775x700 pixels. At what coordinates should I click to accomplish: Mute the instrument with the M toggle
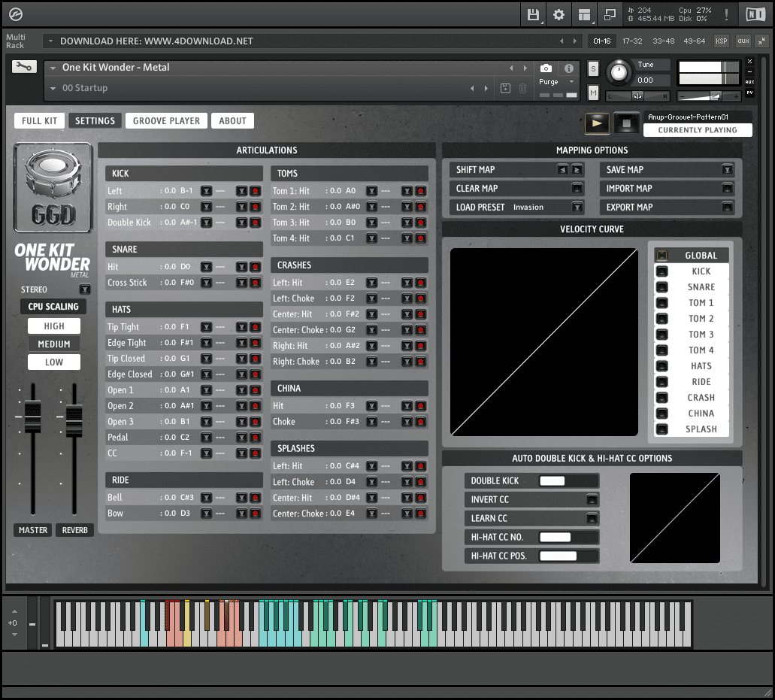pyautogui.click(x=593, y=92)
